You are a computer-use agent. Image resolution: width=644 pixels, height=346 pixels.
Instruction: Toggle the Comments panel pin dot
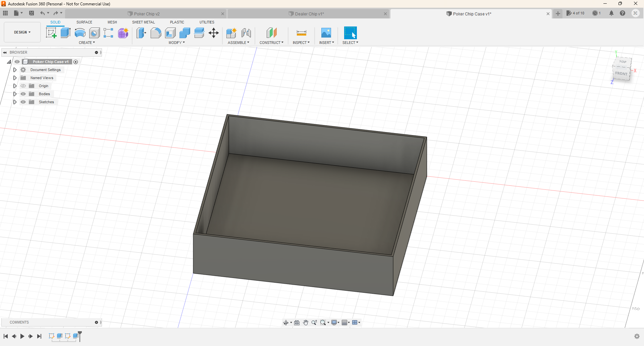[x=96, y=322]
